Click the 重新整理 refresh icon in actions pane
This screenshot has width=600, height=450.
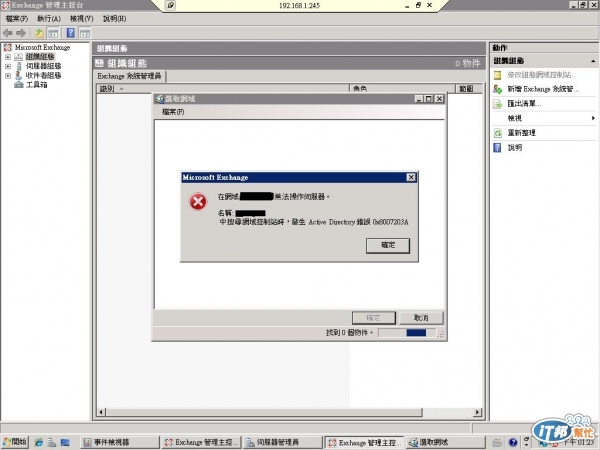(497, 133)
